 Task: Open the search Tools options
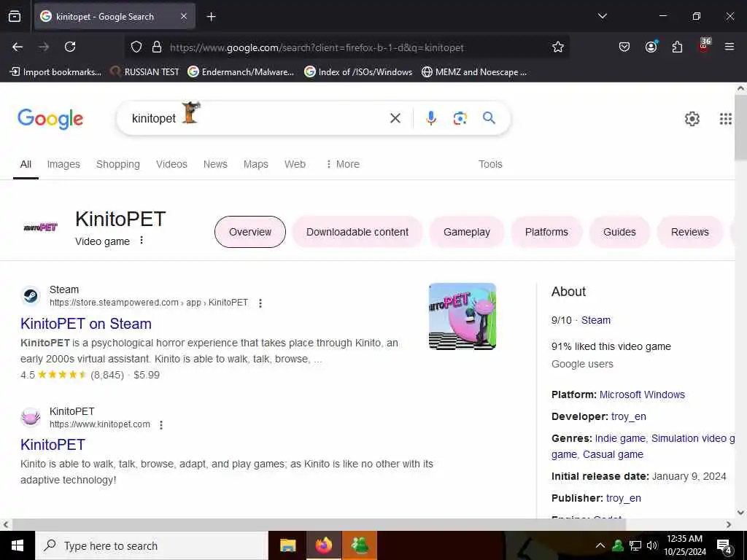[x=490, y=164]
